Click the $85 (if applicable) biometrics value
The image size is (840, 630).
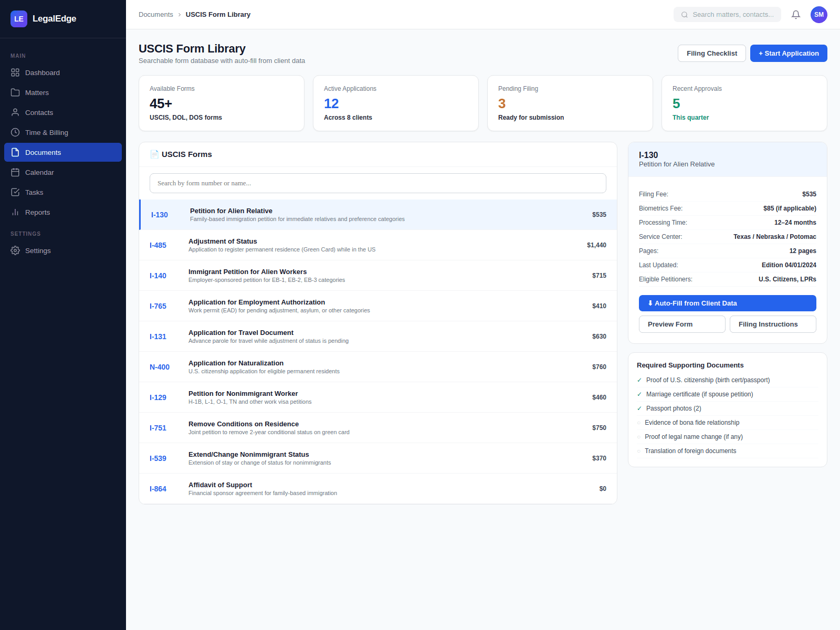pos(790,208)
